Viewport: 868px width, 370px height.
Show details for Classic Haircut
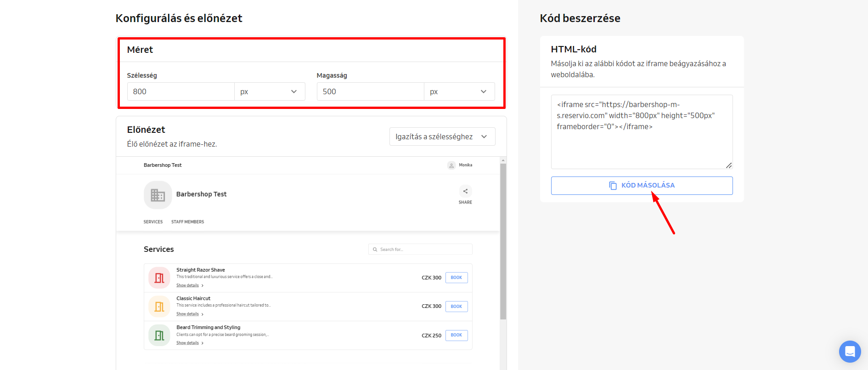tap(188, 314)
